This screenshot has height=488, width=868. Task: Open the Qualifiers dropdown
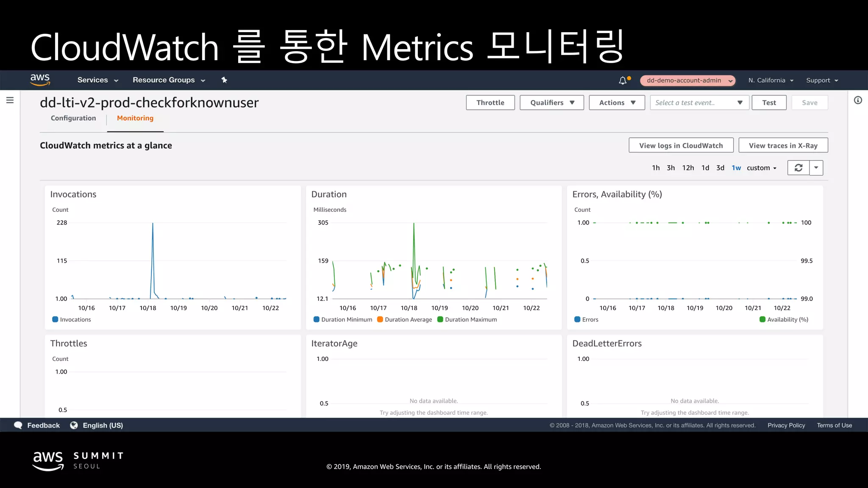(x=552, y=103)
